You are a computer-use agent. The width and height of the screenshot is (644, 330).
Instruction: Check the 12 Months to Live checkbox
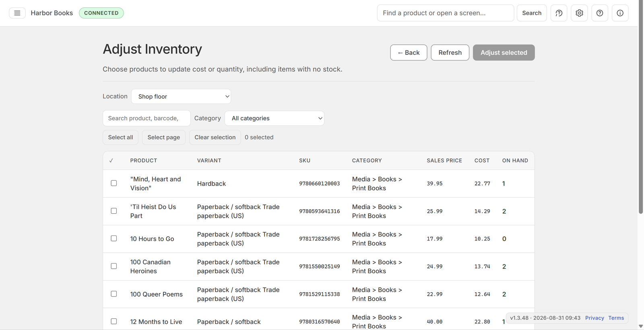114,321
